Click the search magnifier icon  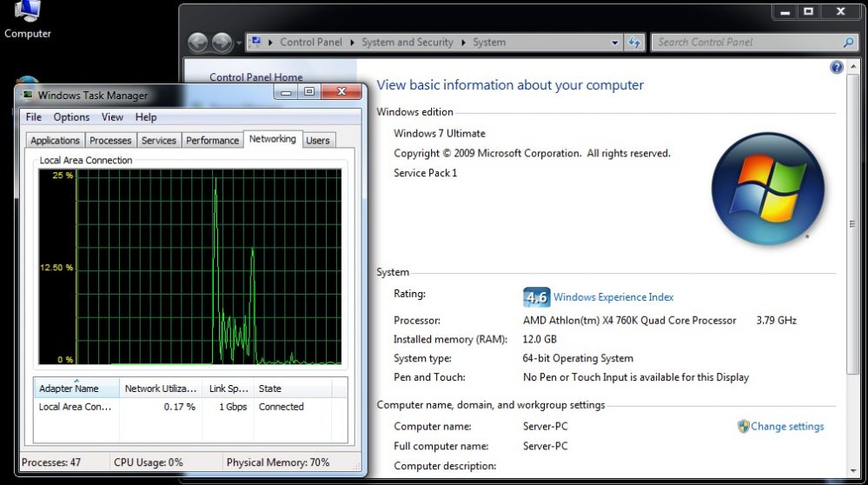[x=848, y=42]
